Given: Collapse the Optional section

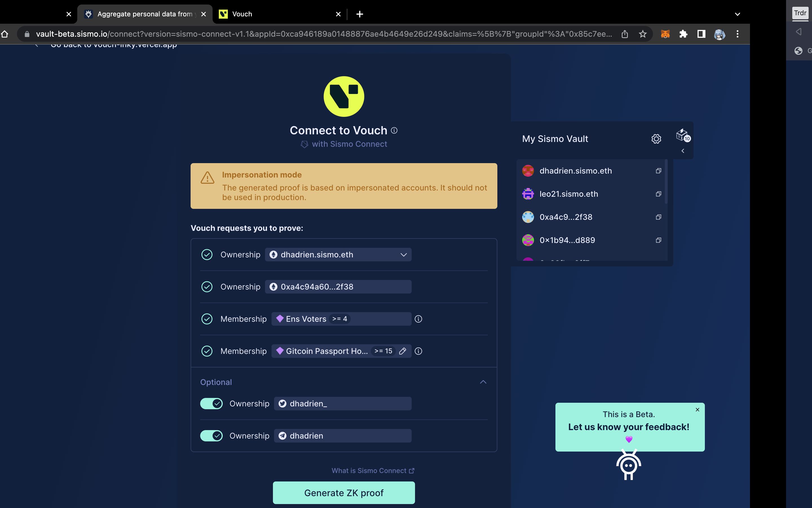Looking at the screenshot, I should tap(483, 382).
